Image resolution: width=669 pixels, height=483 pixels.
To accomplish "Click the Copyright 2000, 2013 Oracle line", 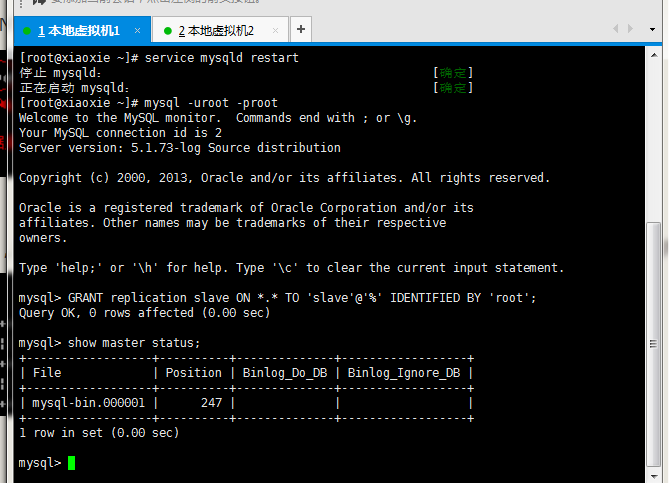I will pos(285,177).
